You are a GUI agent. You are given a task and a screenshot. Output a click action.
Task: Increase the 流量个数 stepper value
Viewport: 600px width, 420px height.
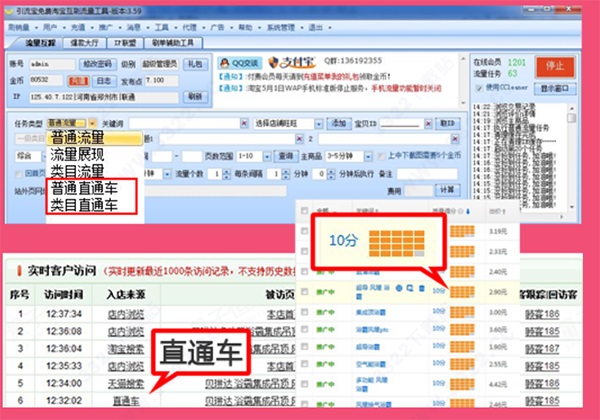[227, 171]
